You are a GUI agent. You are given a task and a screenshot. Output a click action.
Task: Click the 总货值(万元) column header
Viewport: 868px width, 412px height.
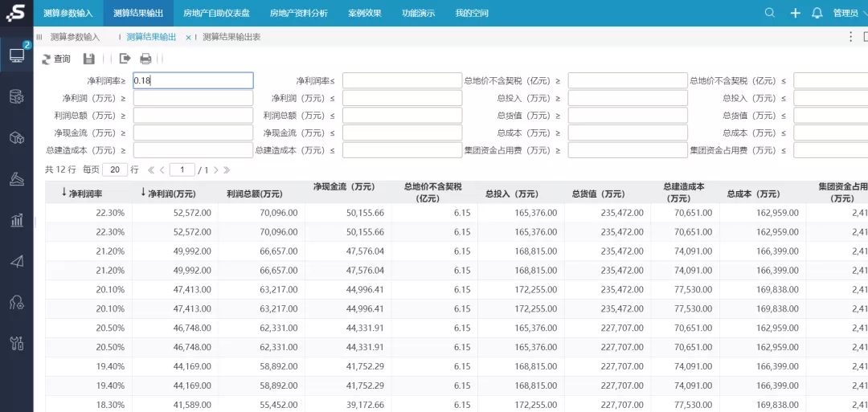(x=599, y=194)
